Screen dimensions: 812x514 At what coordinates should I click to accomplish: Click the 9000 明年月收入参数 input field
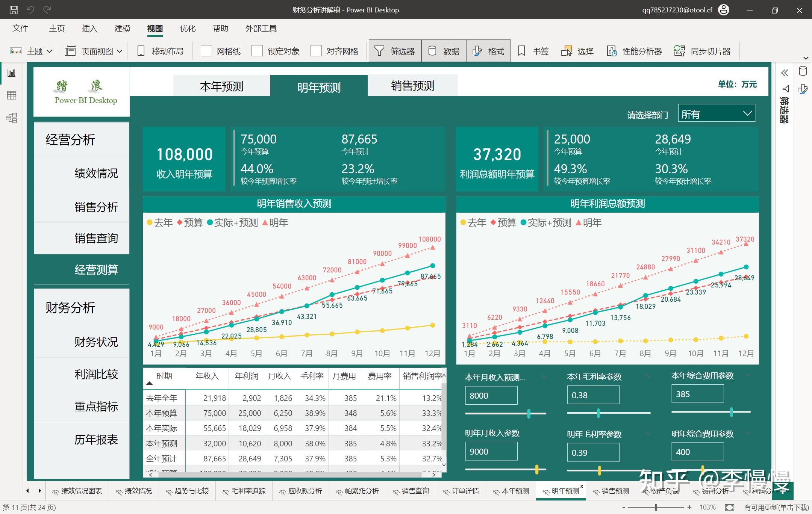(491, 451)
